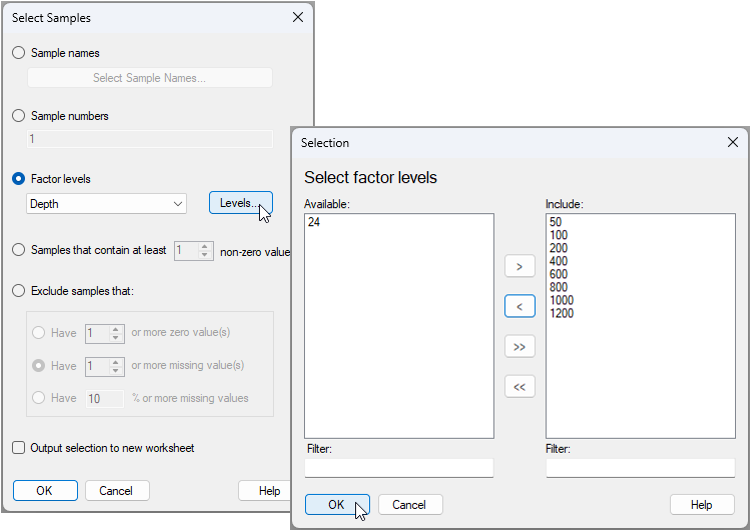Close the Select Samples dialog
Screen dimensions: 751x531
click(x=297, y=18)
